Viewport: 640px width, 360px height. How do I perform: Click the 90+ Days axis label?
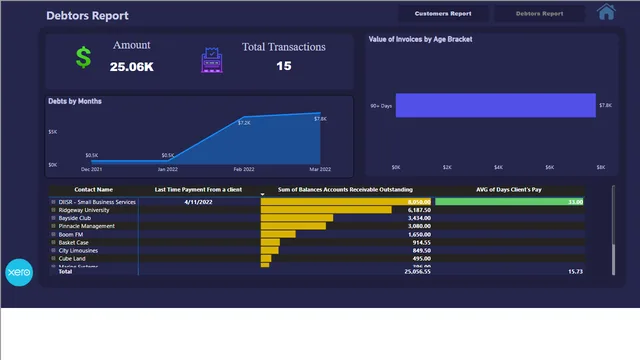[x=381, y=106]
